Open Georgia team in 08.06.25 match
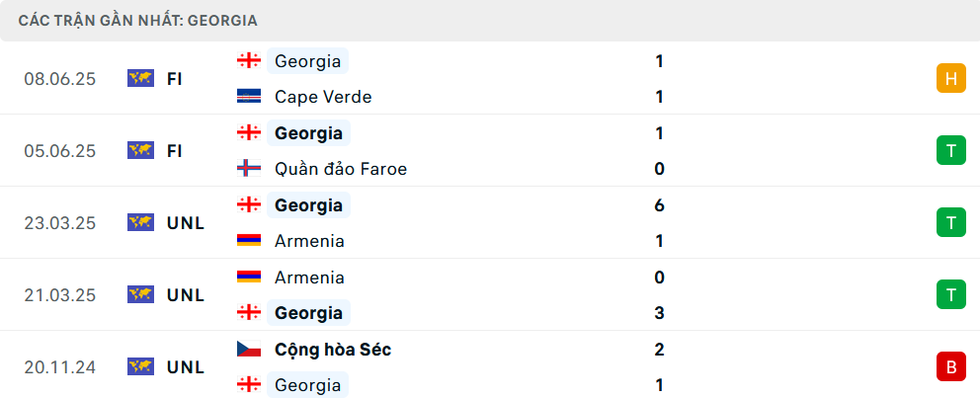The height and width of the screenshot is (398, 980). click(x=307, y=61)
